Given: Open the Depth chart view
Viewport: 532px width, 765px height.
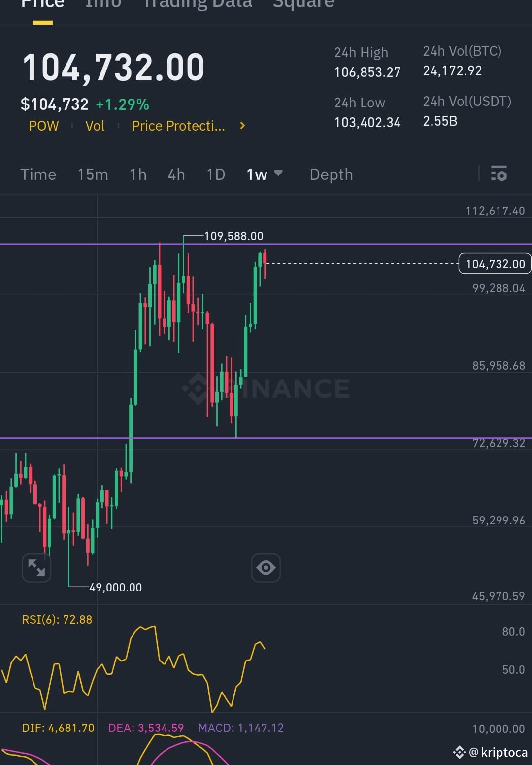Looking at the screenshot, I should pyautogui.click(x=331, y=174).
